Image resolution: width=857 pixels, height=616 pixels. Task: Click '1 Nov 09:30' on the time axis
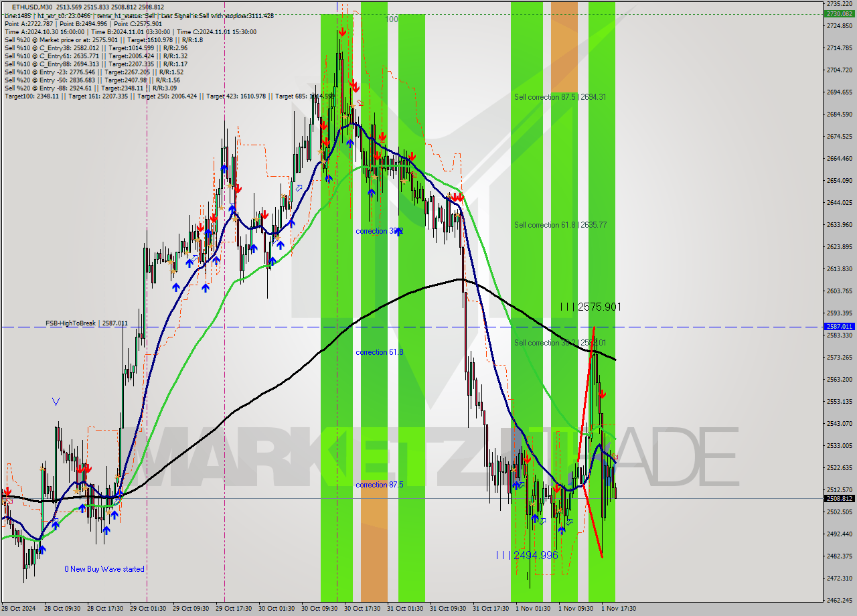[574, 609]
